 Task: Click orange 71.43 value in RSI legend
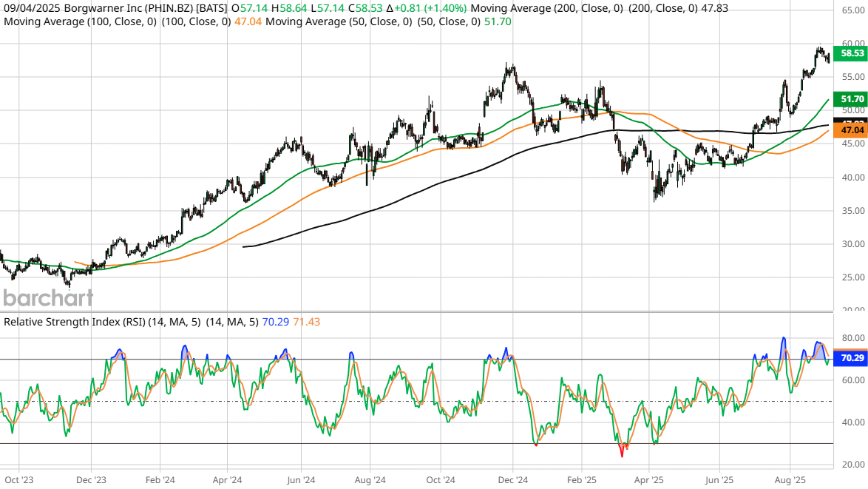307,322
